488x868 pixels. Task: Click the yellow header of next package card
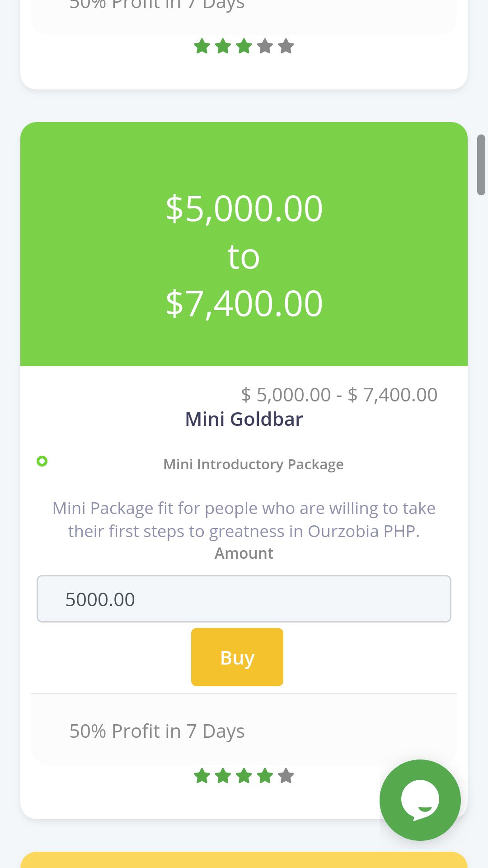click(x=244, y=860)
